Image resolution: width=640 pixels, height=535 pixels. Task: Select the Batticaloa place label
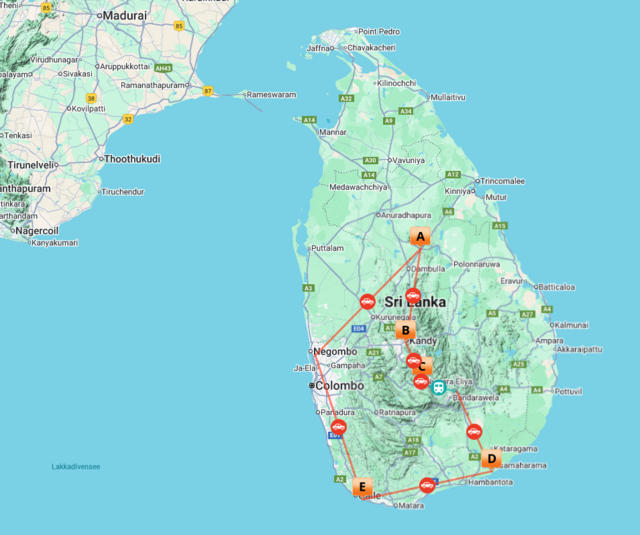pyautogui.click(x=566, y=287)
